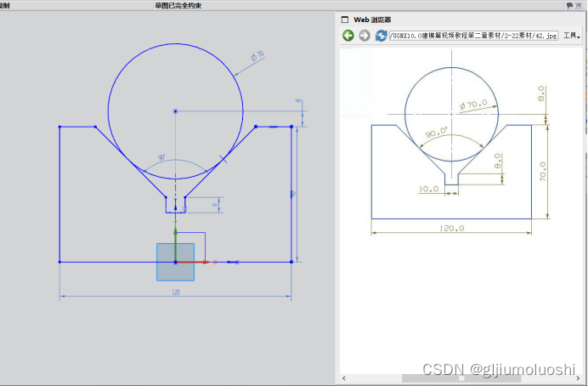Select the φ70 diameter dimension in the sketch
This screenshot has width=588, height=386.
tap(257, 56)
